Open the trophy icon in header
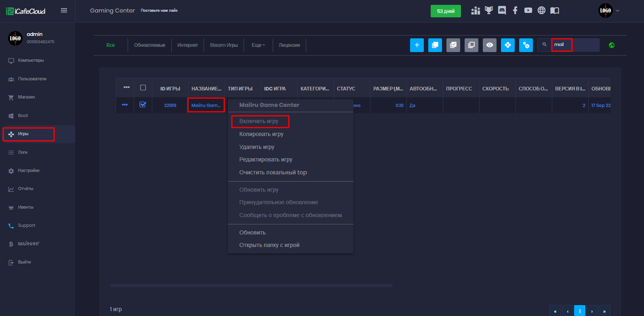 (489, 10)
